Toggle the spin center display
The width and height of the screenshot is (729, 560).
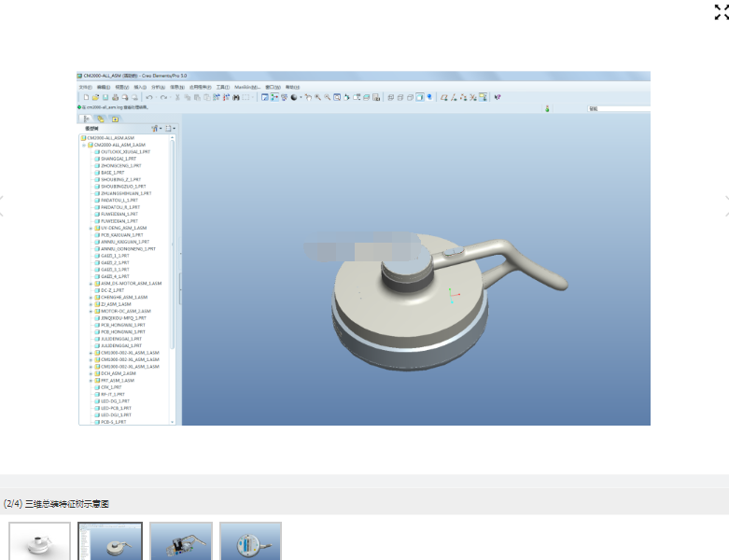point(274,97)
